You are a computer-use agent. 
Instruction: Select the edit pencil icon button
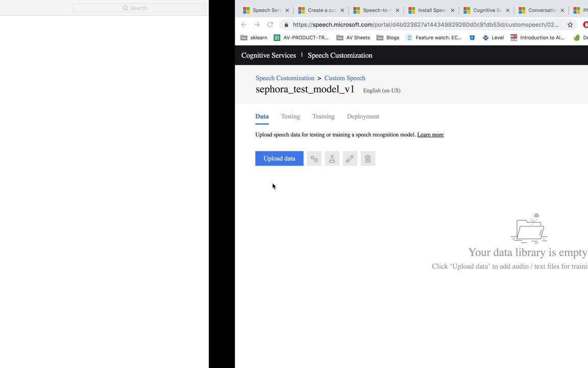tap(350, 158)
